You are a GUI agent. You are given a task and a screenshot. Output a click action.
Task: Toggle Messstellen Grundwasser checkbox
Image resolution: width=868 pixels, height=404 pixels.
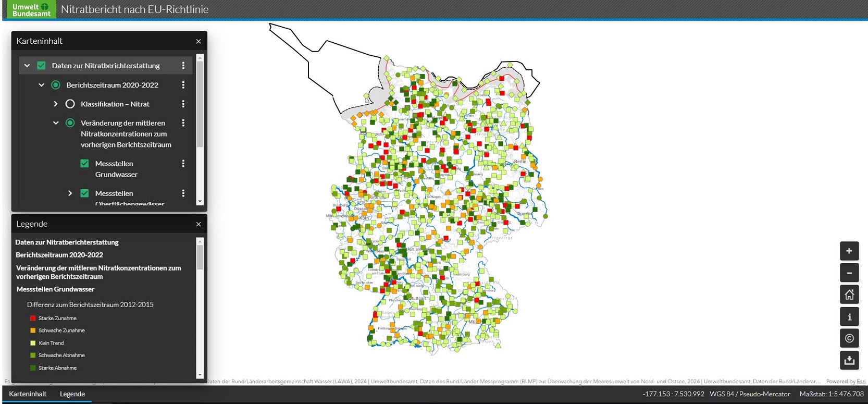[84, 164]
